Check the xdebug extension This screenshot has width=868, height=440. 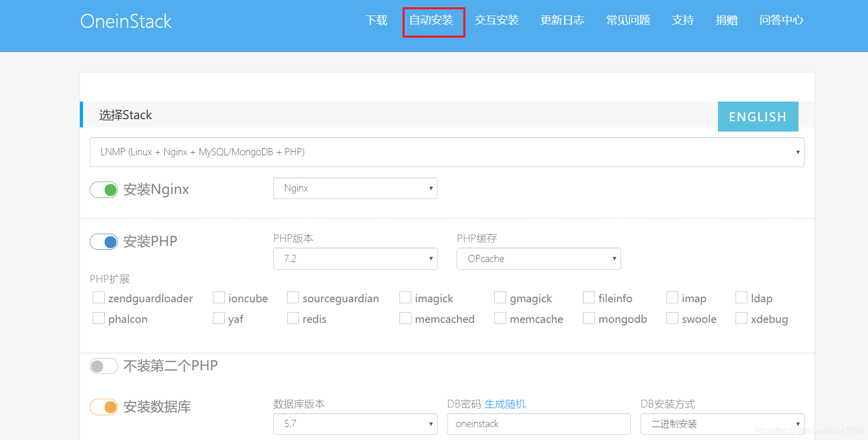tap(741, 318)
